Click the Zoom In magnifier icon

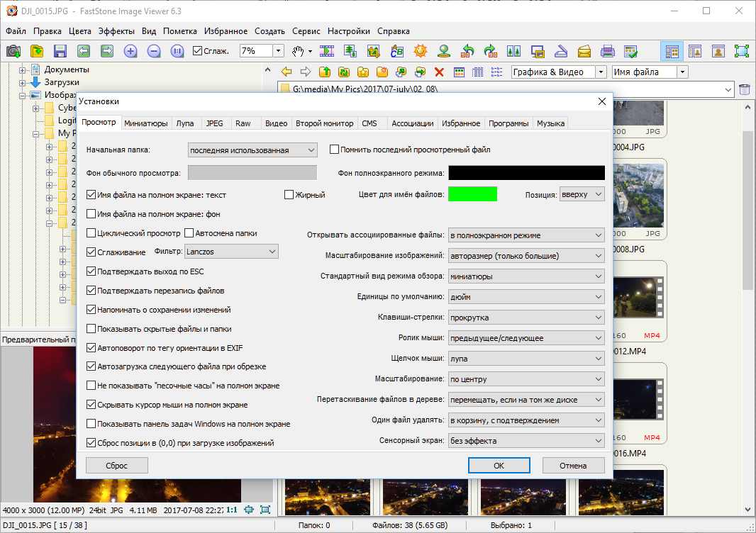[130, 51]
